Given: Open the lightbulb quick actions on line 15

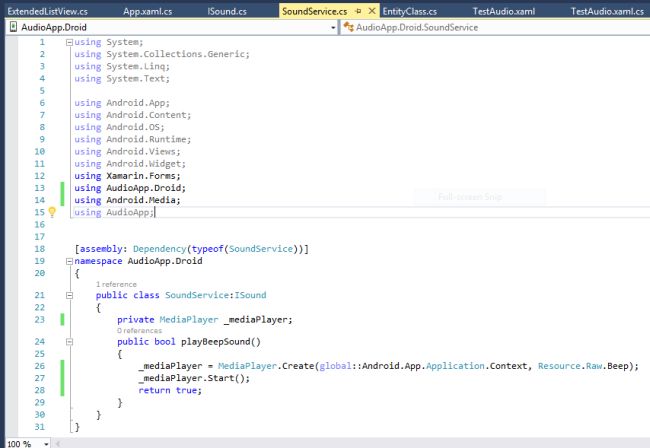Looking at the screenshot, I should click(52, 212).
